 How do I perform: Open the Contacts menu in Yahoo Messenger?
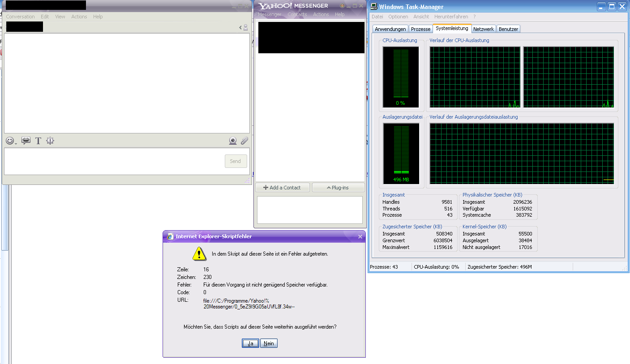point(297,14)
